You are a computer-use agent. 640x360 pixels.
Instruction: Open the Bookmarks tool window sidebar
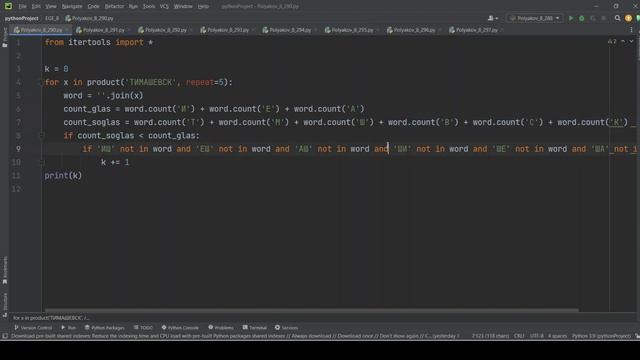pyautogui.click(x=4, y=271)
